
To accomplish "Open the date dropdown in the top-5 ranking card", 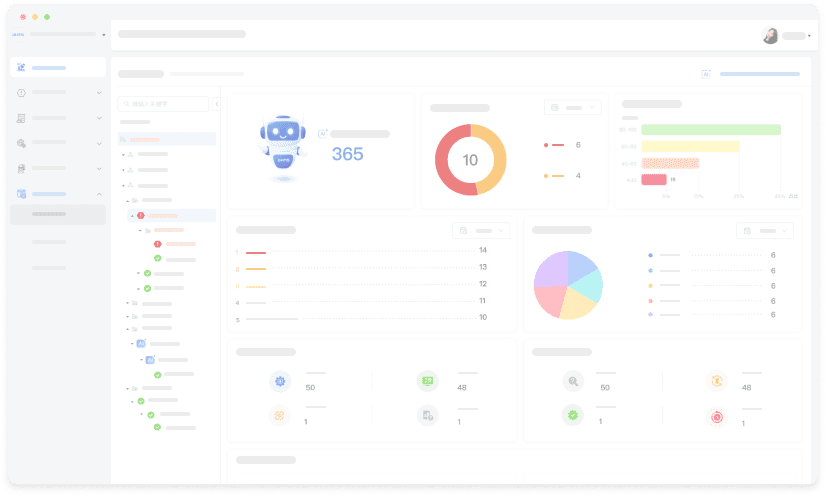I will coord(481,231).
